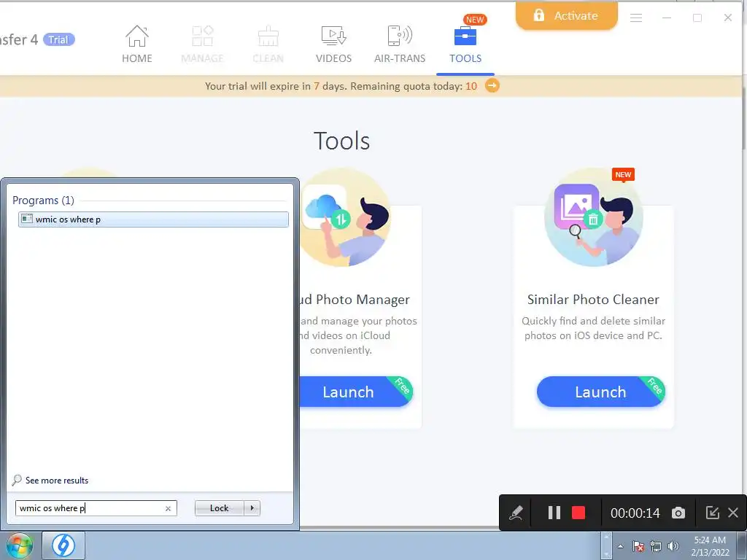Viewport: 747px width, 560px height.
Task: Select the 'wmic os where p' program result
Action: tap(153, 219)
